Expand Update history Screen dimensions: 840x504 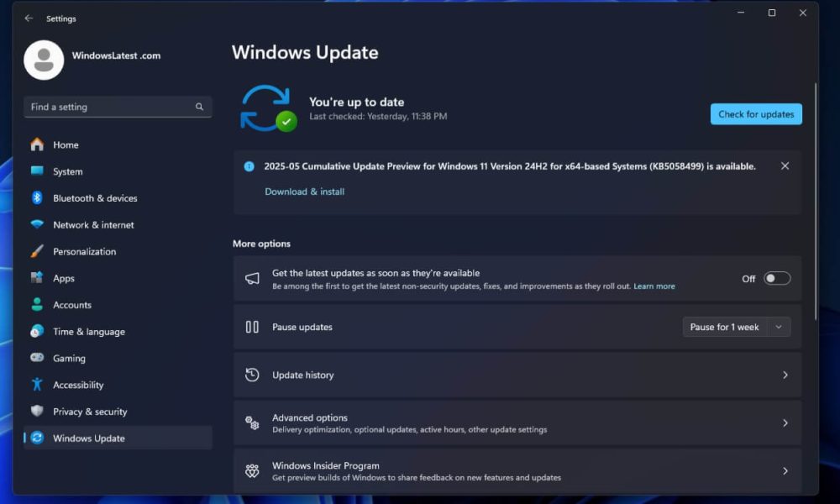[x=517, y=375]
